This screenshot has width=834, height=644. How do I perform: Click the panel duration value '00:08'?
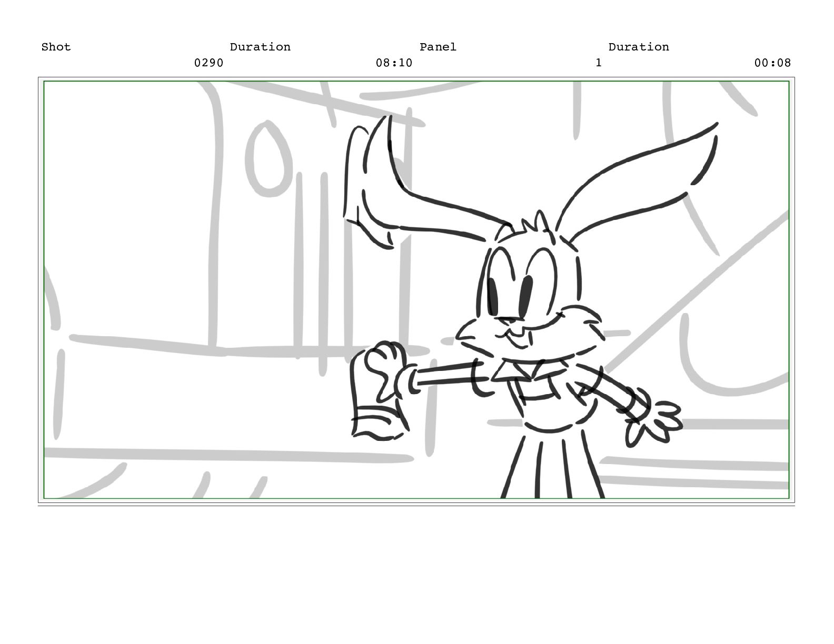click(x=772, y=63)
